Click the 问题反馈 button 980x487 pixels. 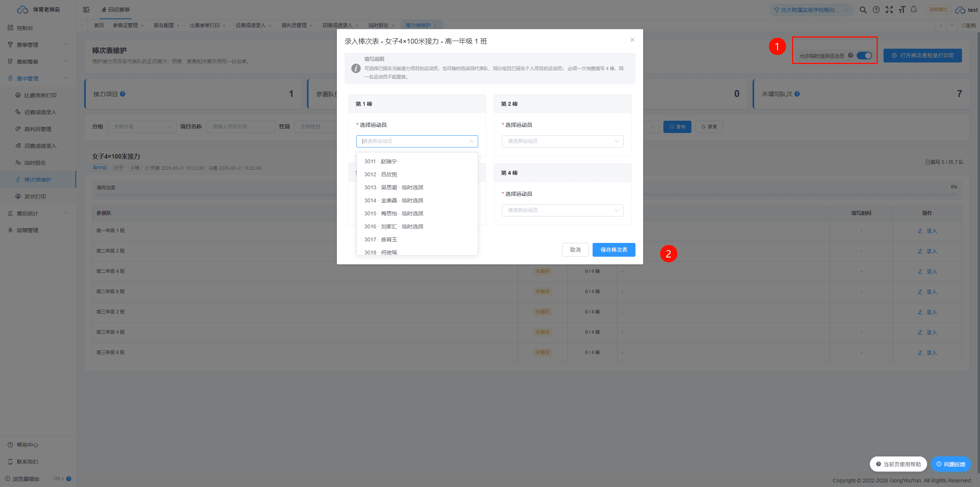click(x=951, y=464)
